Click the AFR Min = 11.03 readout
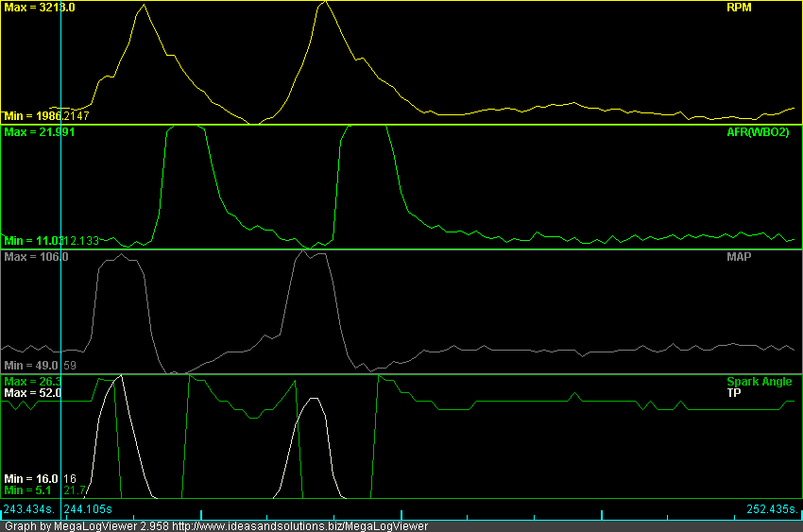The height and width of the screenshot is (532, 803). [33, 241]
